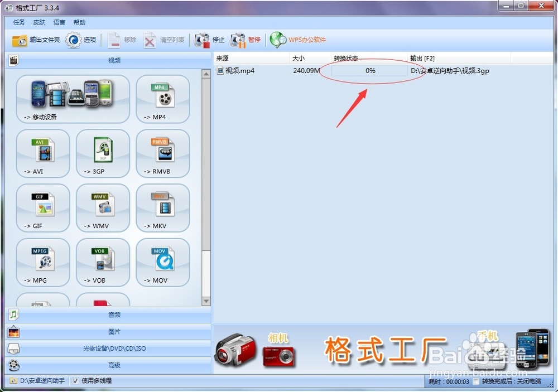Screen dimensions: 558x392
Task: Expand the 光驱设备\DVD\CD\ISO panel
Action: [x=108, y=349]
